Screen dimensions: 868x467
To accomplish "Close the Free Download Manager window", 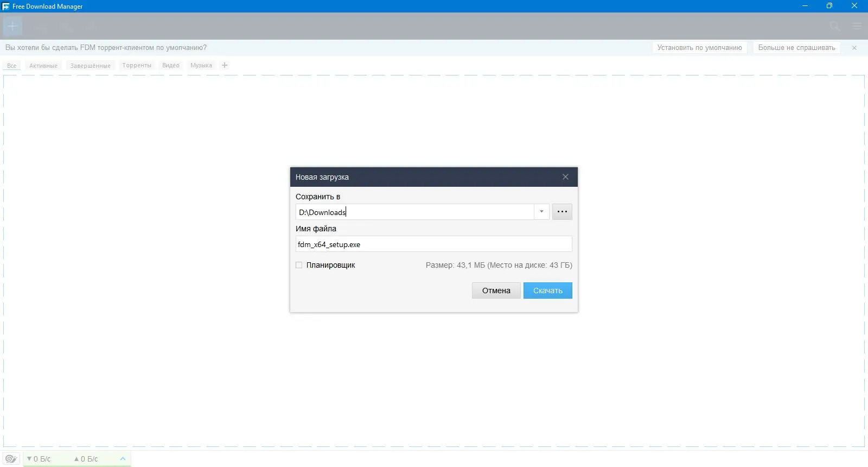I will [x=854, y=6].
